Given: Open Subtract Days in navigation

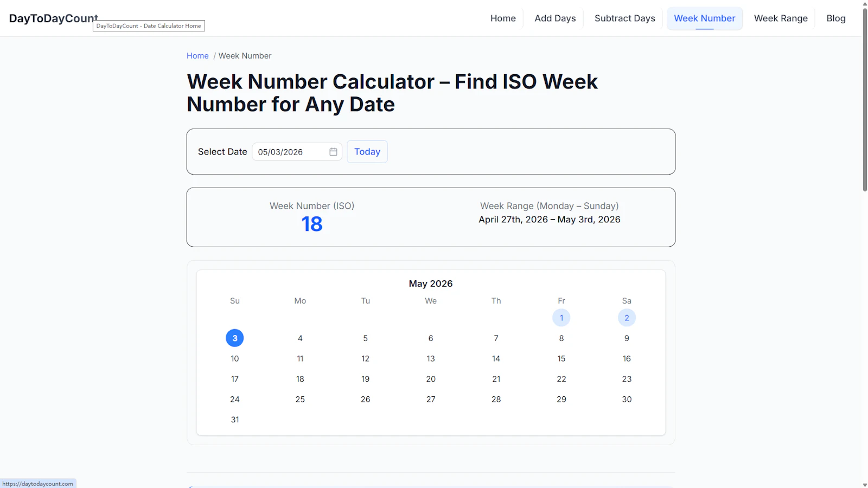Looking at the screenshot, I should point(624,18).
